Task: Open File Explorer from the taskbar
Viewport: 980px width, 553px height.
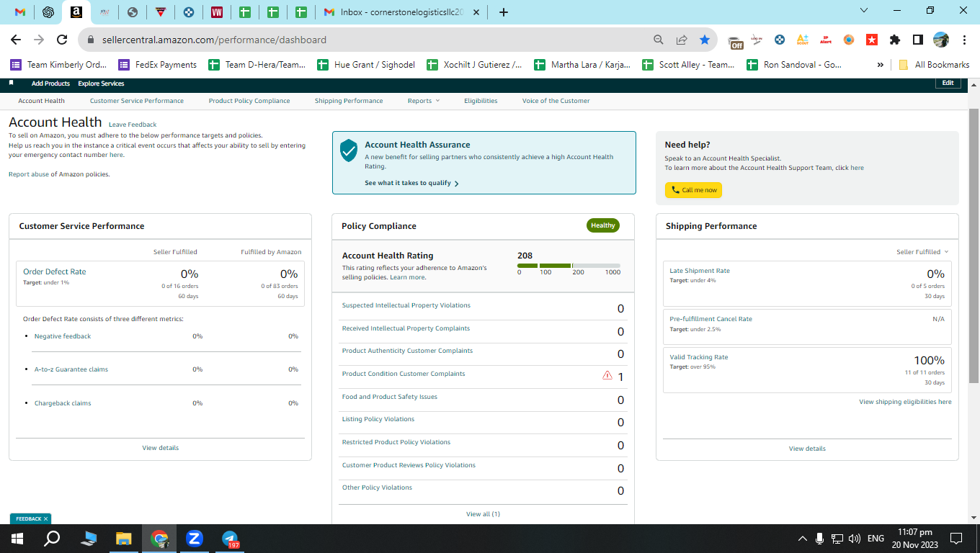Action: click(124, 539)
